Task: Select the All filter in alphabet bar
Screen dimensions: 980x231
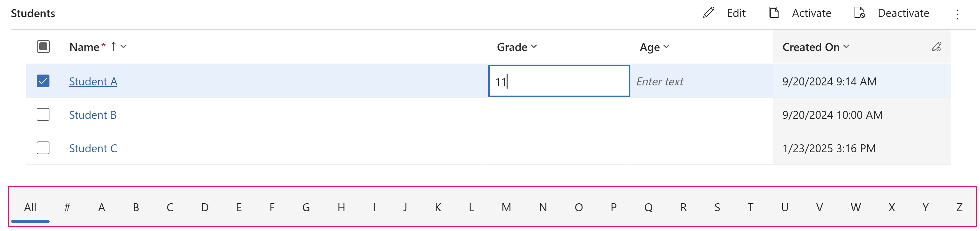Action: pos(30,207)
